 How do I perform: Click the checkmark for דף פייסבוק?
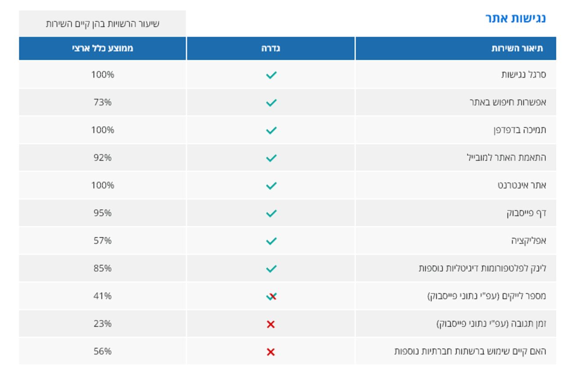click(271, 213)
